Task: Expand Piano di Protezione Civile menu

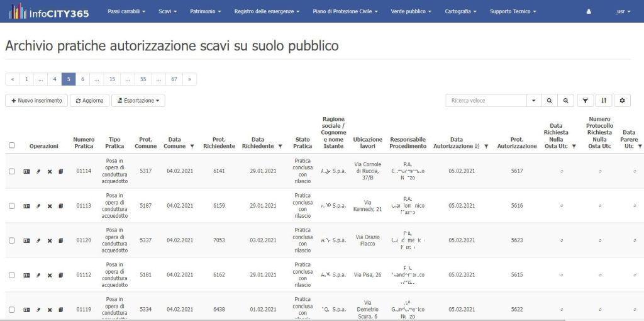Action: (x=345, y=11)
